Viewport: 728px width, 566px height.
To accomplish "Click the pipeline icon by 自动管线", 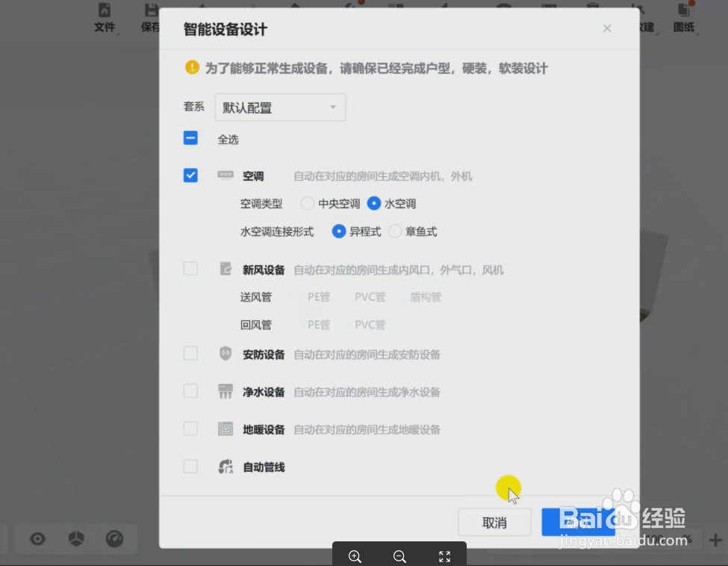I will [x=225, y=466].
